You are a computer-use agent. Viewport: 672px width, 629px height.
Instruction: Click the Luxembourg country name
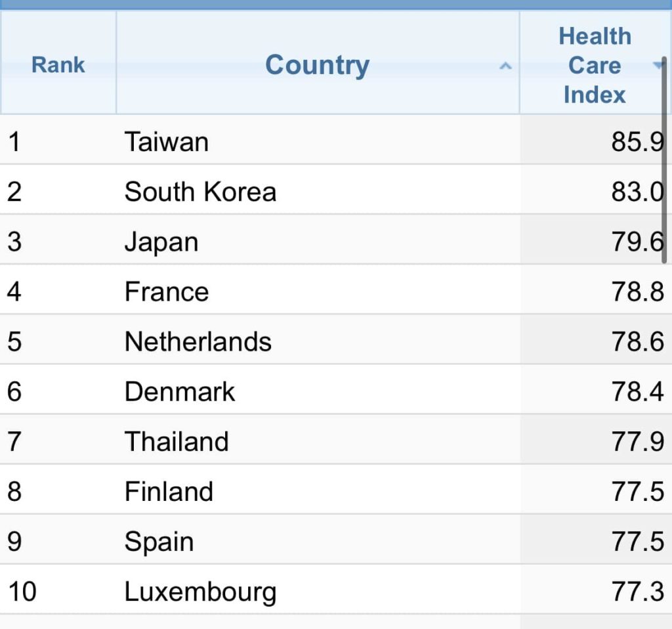point(200,592)
